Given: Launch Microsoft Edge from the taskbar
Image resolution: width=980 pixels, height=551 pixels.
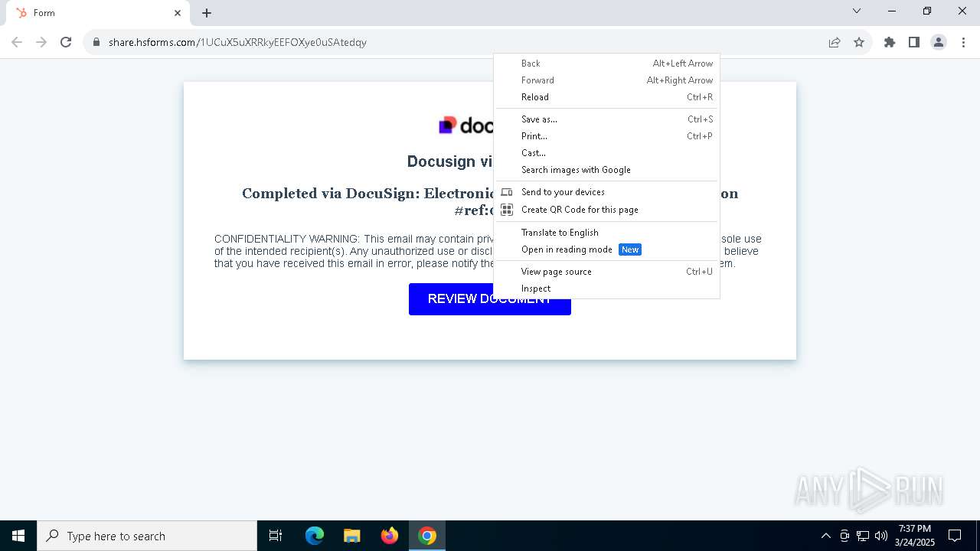Looking at the screenshot, I should [315, 536].
